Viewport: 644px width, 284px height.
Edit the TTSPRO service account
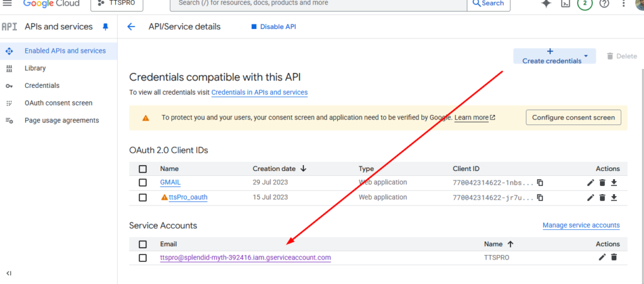pos(602,258)
